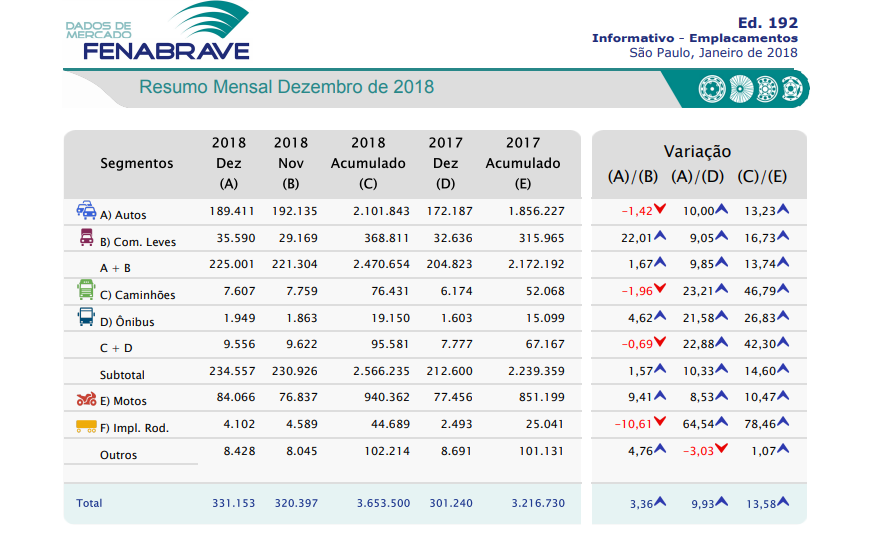Select the Segmentos column header
The image size is (879, 534).
136,163
